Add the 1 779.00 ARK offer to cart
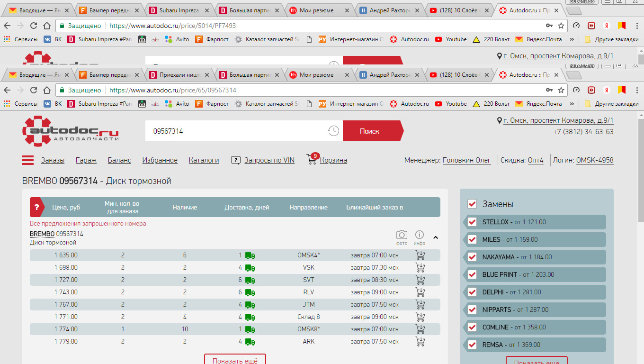Viewport: 644px width, 364px height. 420,342
